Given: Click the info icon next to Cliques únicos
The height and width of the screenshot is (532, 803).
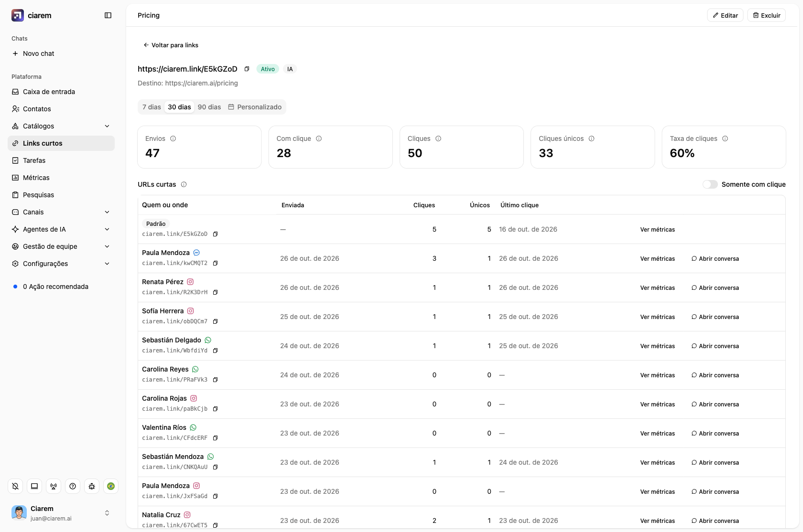Looking at the screenshot, I should (591, 138).
